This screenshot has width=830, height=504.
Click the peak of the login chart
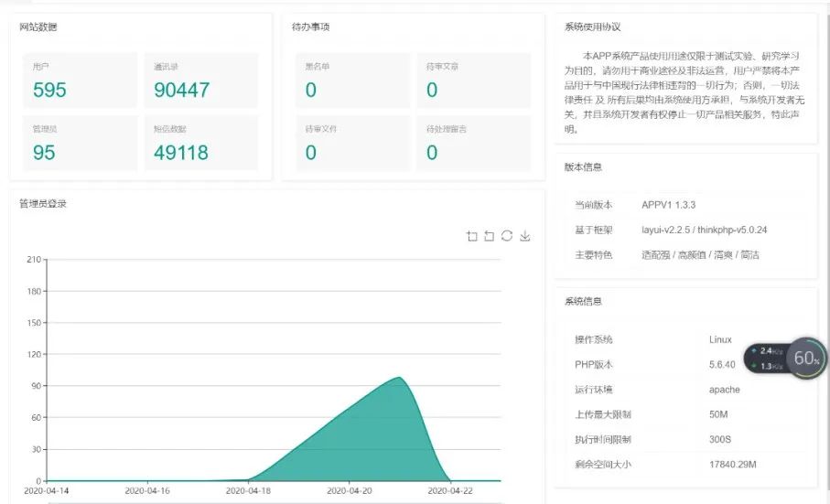tap(399, 377)
